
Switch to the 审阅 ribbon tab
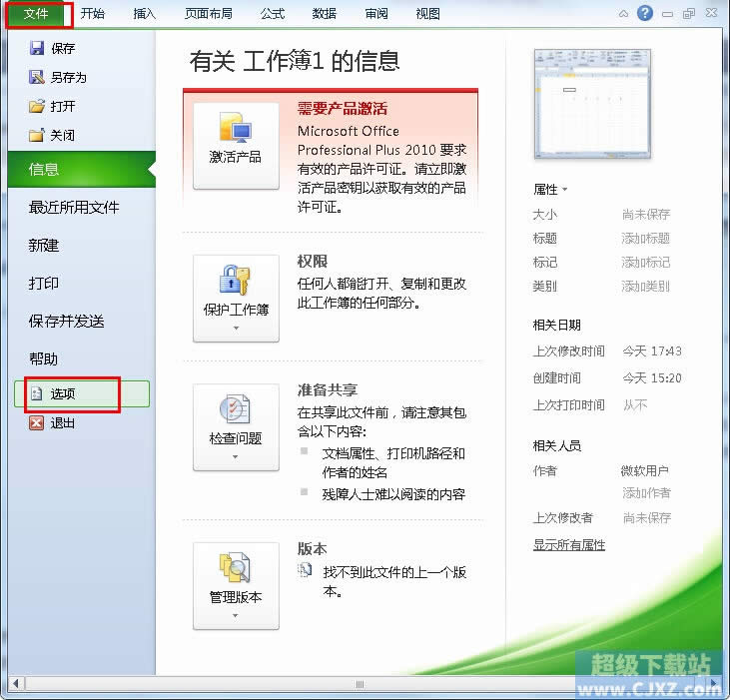pyautogui.click(x=376, y=14)
